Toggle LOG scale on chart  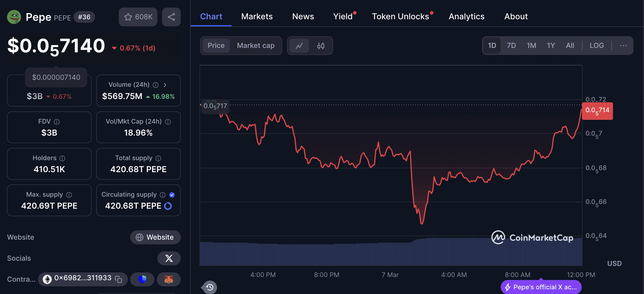[x=597, y=46]
